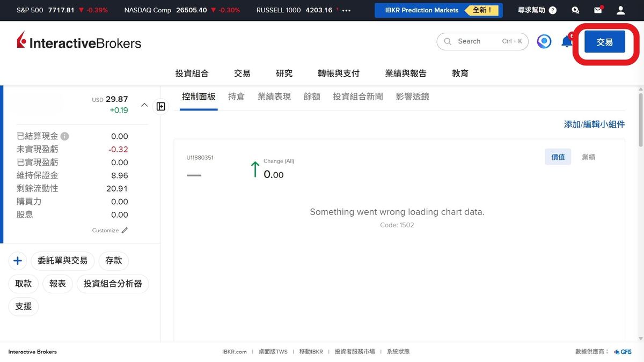Open the 業績與報告 menu

click(x=406, y=73)
